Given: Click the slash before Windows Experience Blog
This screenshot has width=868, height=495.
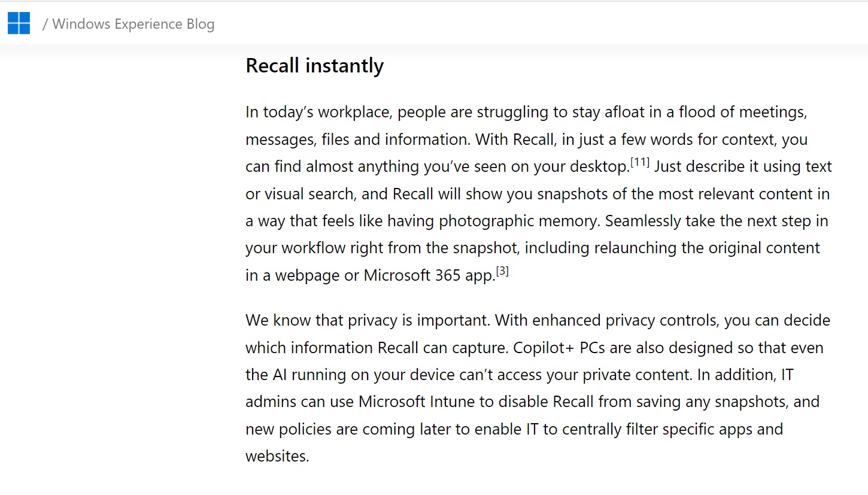Looking at the screenshot, I should click(45, 24).
